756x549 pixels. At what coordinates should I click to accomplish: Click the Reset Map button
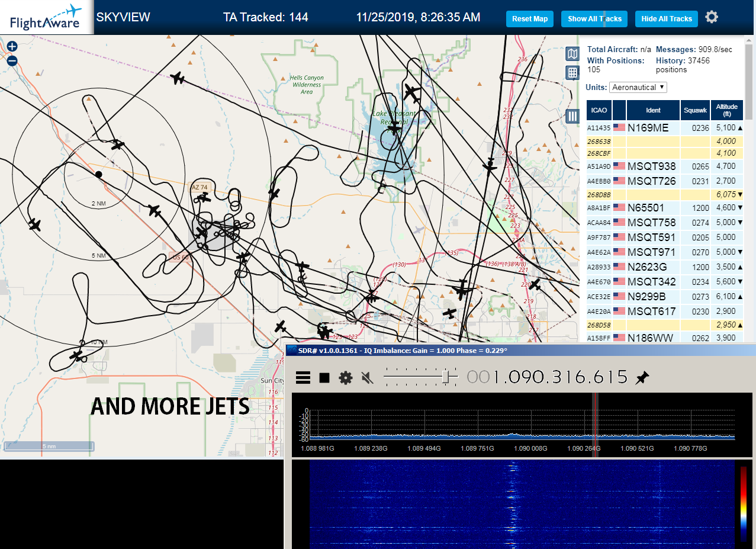coord(529,19)
